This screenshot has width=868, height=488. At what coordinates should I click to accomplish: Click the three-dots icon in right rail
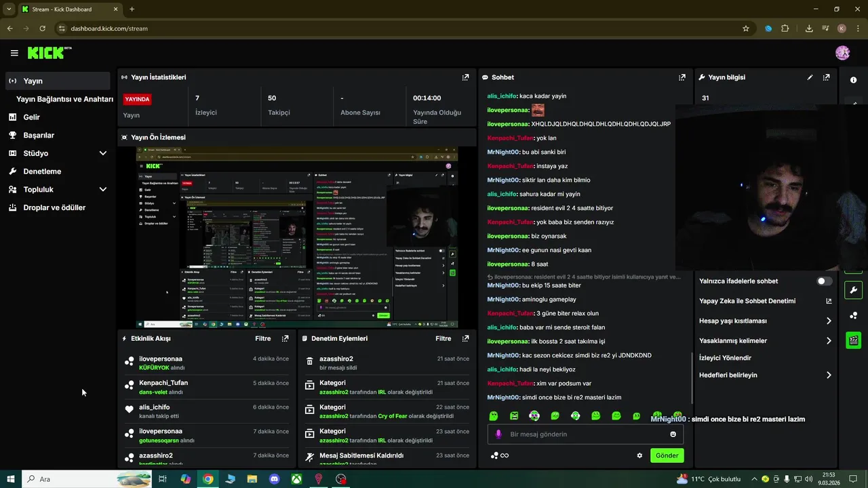854,315
